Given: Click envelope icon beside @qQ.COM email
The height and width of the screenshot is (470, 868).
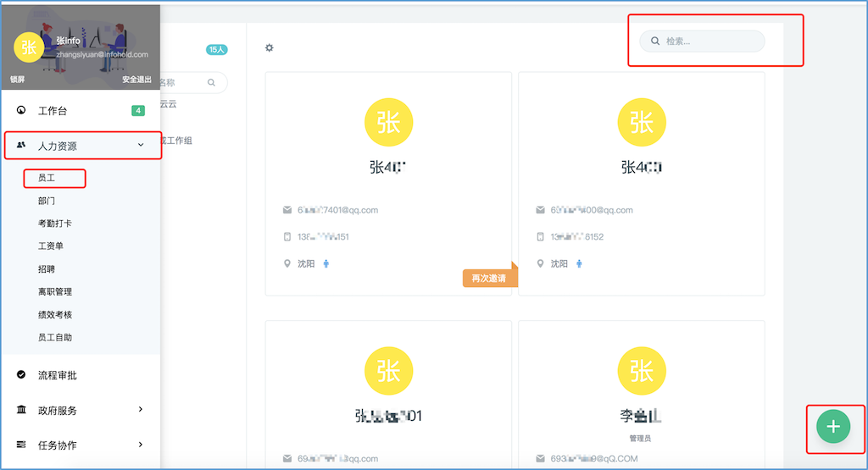Looking at the screenshot, I should pyautogui.click(x=540, y=458).
